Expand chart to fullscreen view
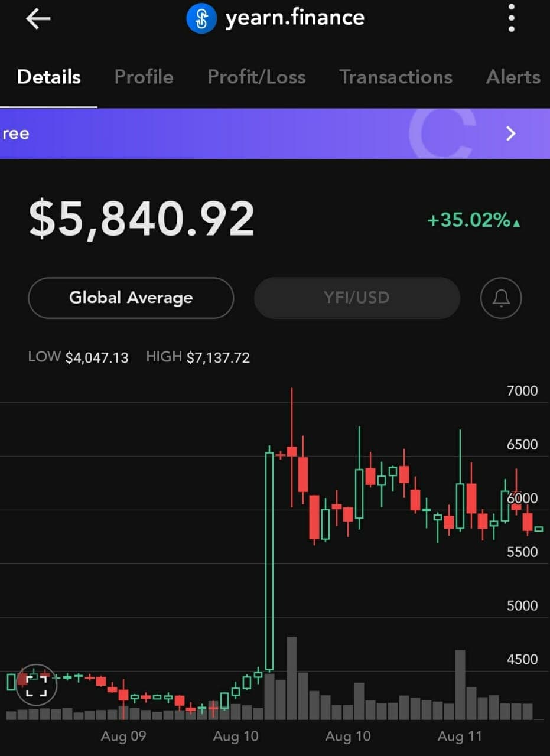 (x=36, y=685)
